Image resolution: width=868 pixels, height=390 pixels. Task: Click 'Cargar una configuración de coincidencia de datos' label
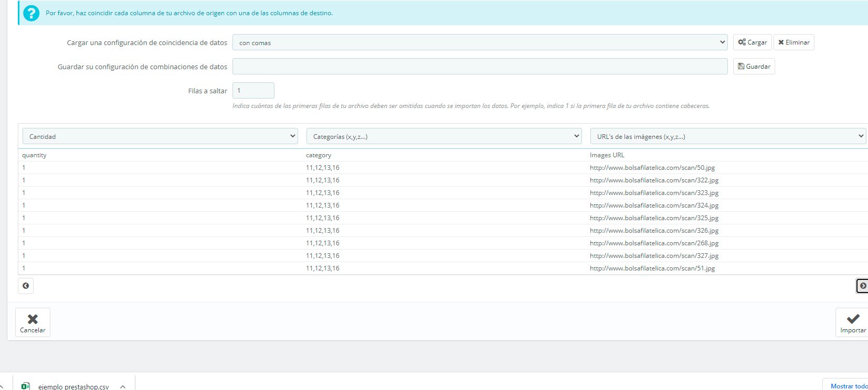147,42
